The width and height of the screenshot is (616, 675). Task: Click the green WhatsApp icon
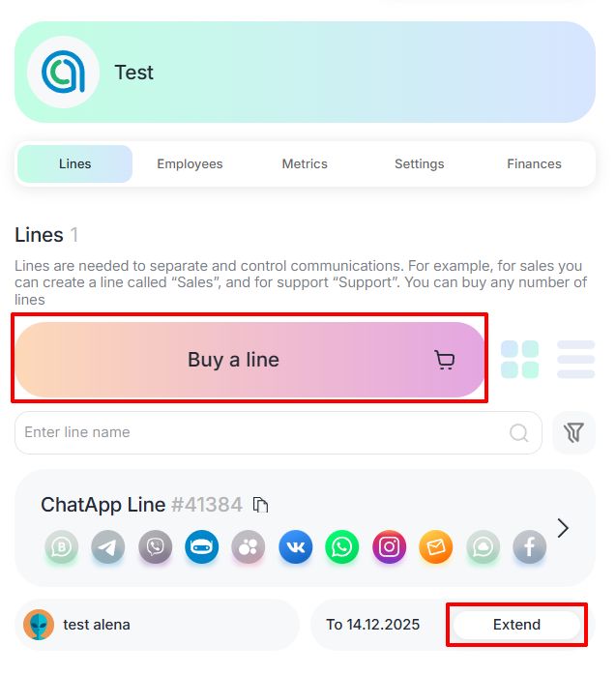(x=342, y=548)
